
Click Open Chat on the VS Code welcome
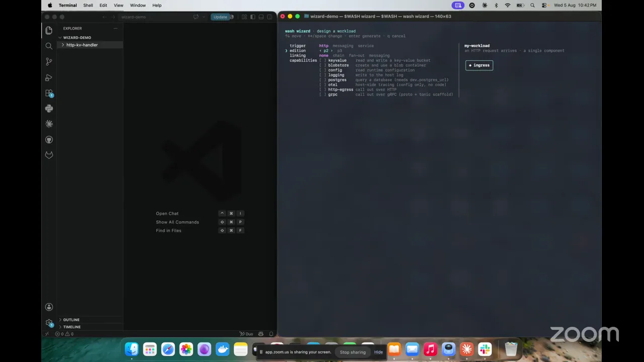(x=167, y=214)
